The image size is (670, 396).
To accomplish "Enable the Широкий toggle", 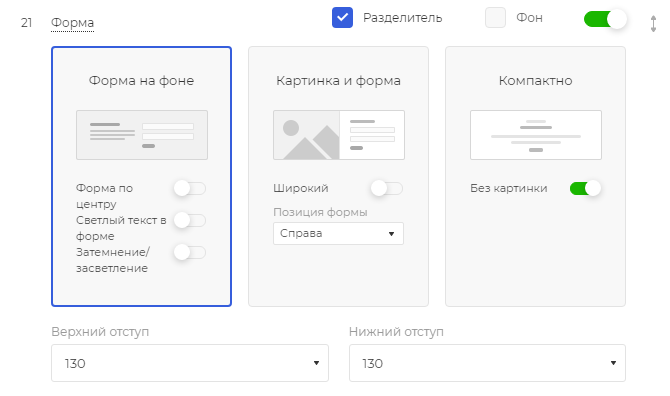I will click(x=387, y=188).
